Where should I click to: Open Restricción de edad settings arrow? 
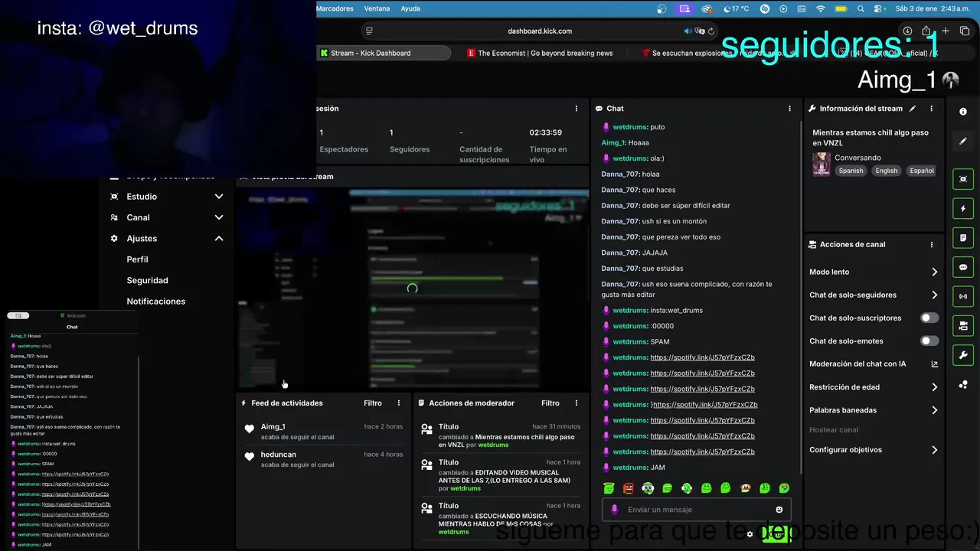[x=934, y=387]
